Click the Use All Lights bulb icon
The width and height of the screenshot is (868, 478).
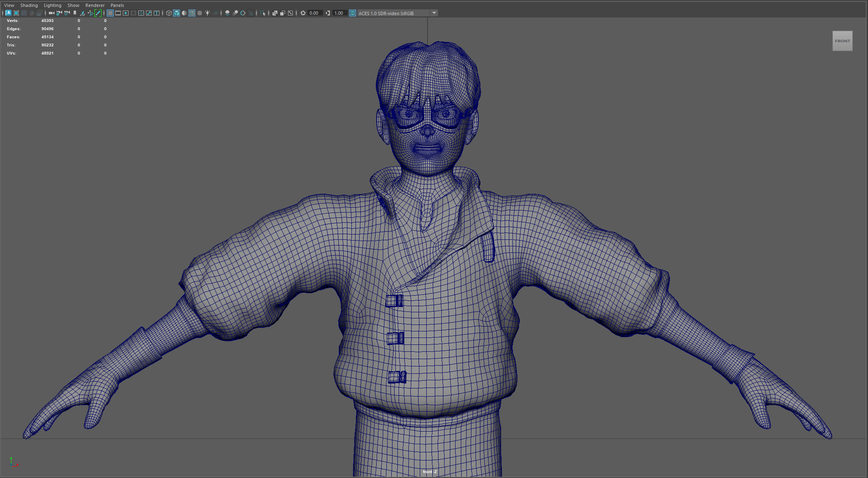(207, 13)
